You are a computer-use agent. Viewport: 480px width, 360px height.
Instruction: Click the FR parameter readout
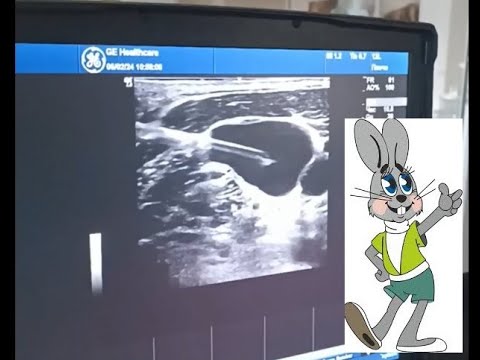point(380,80)
